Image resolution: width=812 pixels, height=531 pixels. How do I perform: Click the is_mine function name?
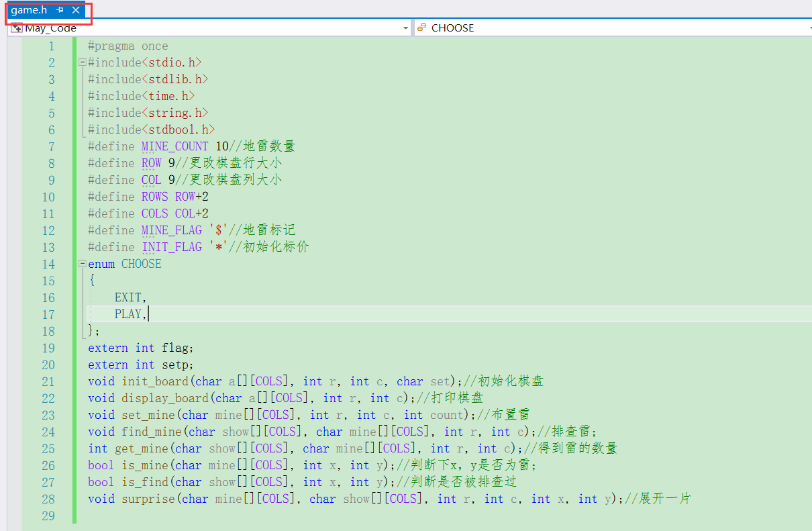point(145,465)
